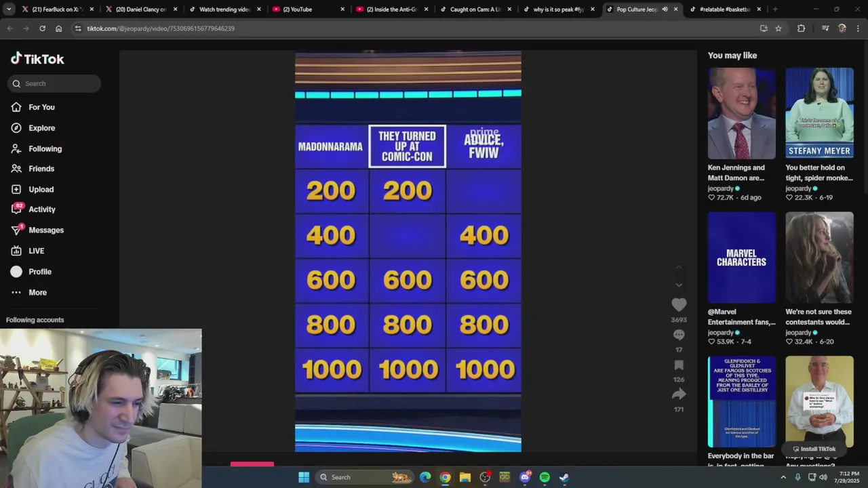The height and width of the screenshot is (488, 868).
Task: Switch to the Daniel Clancy tab
Action: click(141, 9)
